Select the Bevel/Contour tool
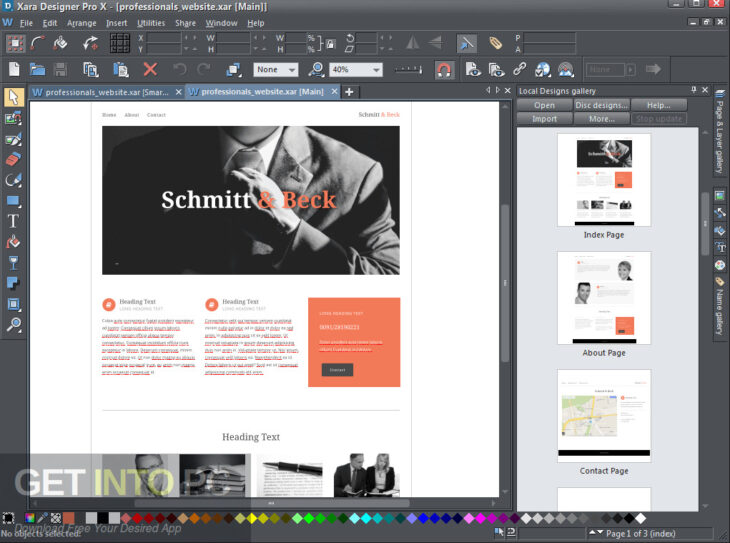This screenshot has height=543, width=730. point(13,304)
